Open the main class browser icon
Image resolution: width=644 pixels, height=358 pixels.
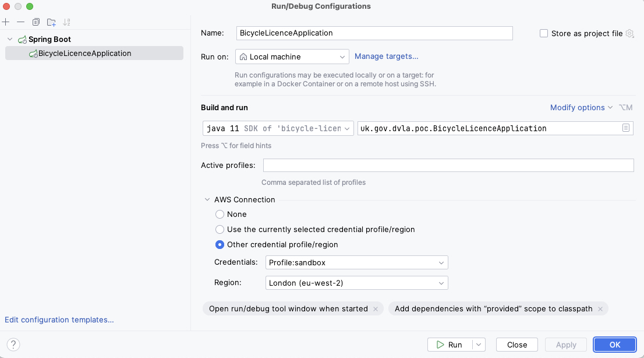pos(627,128)
